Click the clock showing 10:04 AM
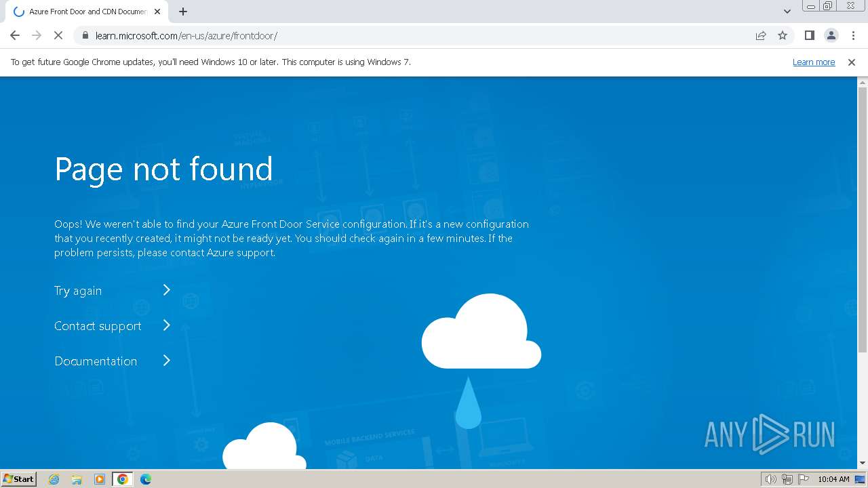 point(833,479)
